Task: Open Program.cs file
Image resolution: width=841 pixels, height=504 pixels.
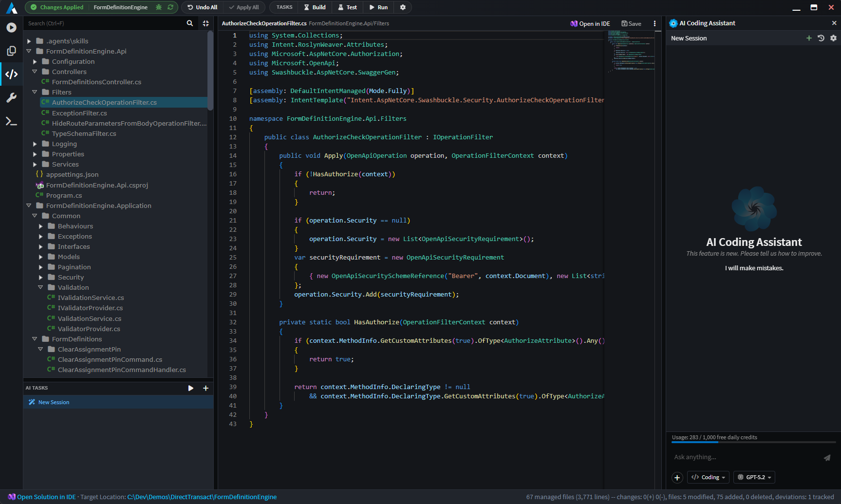Action: (x=64, y=195)
